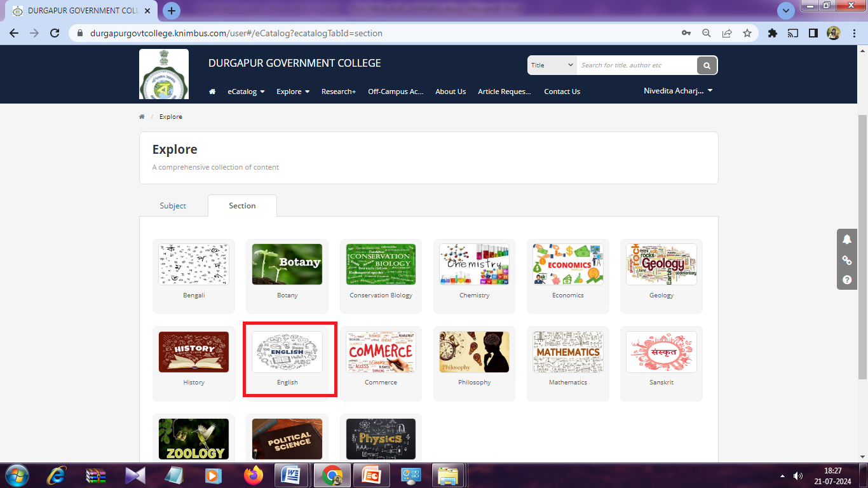Open Nivedita Acharj user menu

pos(678,91)
